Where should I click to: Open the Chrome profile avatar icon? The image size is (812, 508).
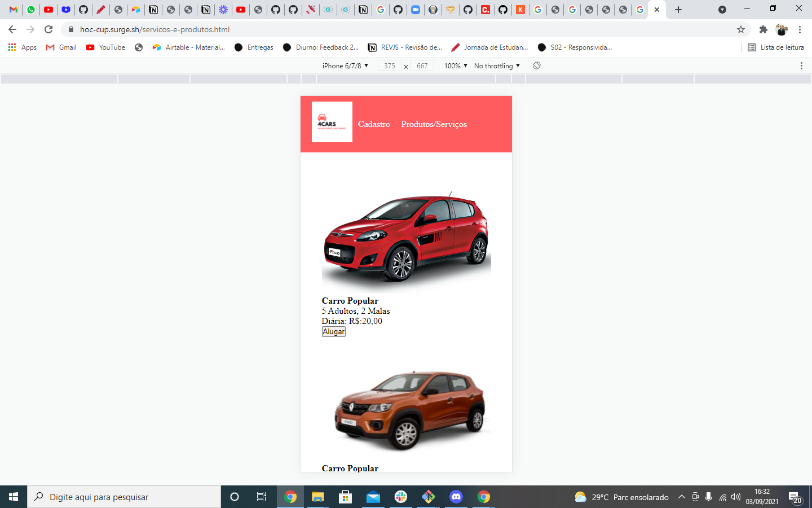click(x=782, y=29)
